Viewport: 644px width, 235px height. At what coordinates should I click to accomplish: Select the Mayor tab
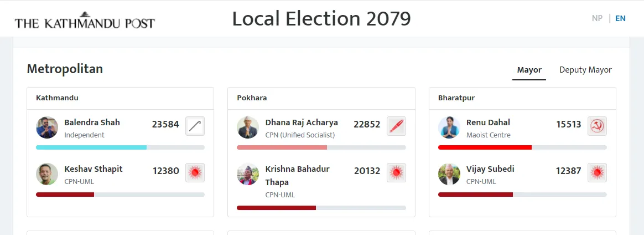click(529, 70)
